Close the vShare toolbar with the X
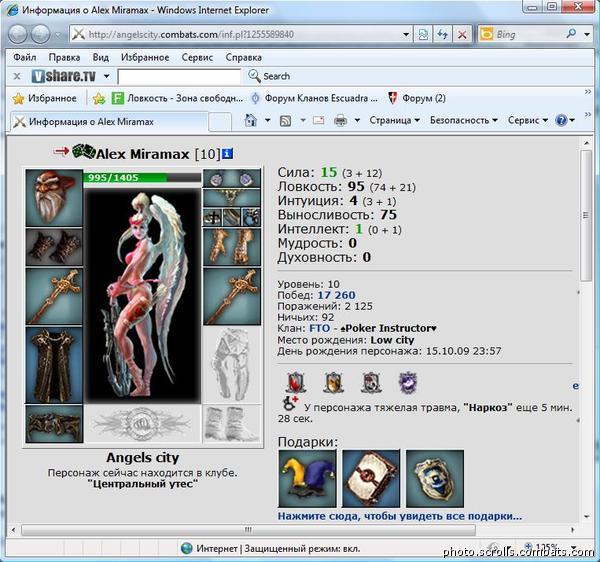Viewport: 600px width, 562px height. 17,76
